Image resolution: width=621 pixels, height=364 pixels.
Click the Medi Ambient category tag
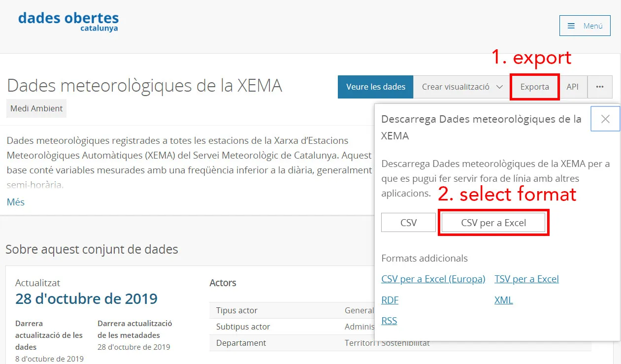[x=36, y=108]
